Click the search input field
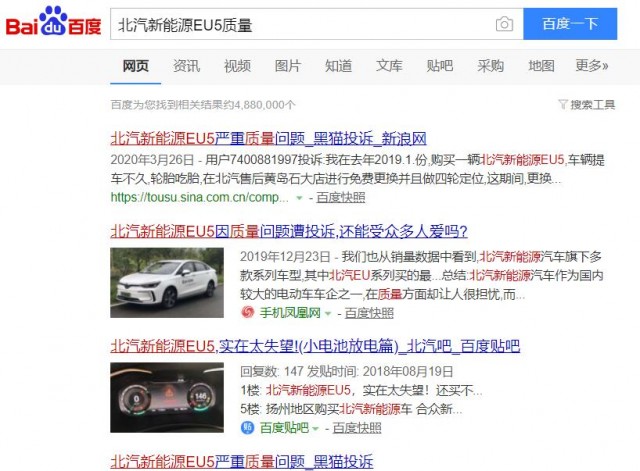Image resolution: width=640 pixels, height=471 pixels. [302, 24]
